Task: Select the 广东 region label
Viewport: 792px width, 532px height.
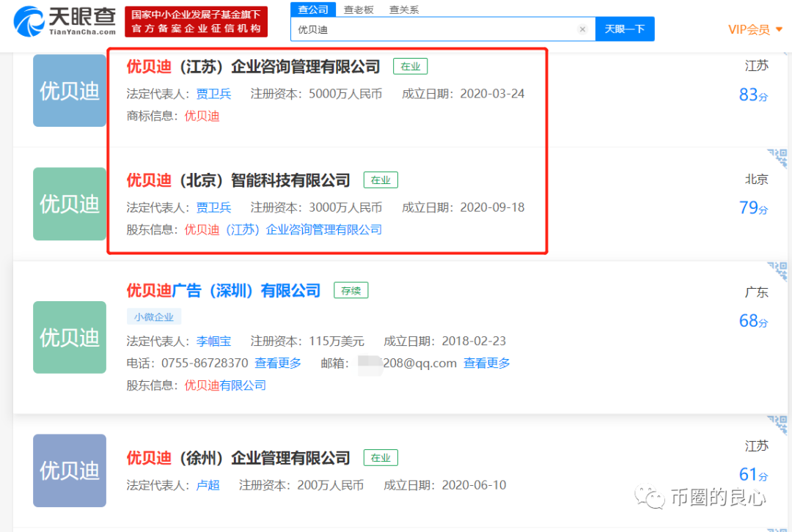Action: pyautogui.click(x=757, y=292)
